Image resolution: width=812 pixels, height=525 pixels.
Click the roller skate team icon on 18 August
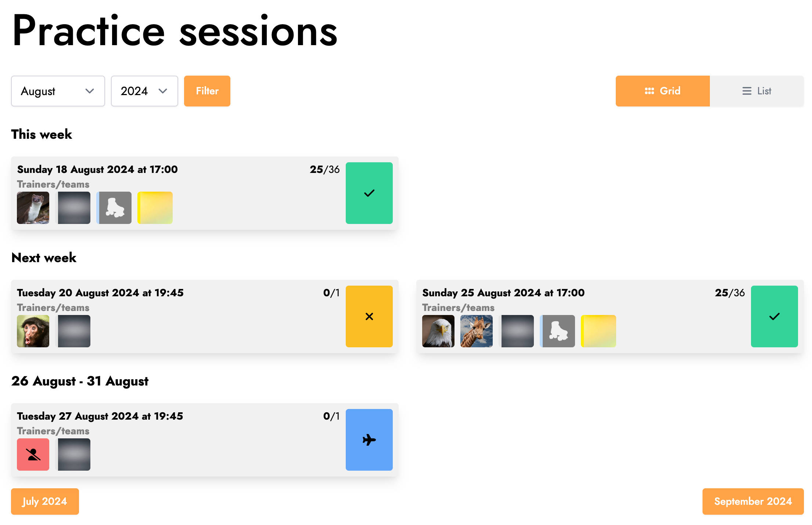tap(114, 208)
